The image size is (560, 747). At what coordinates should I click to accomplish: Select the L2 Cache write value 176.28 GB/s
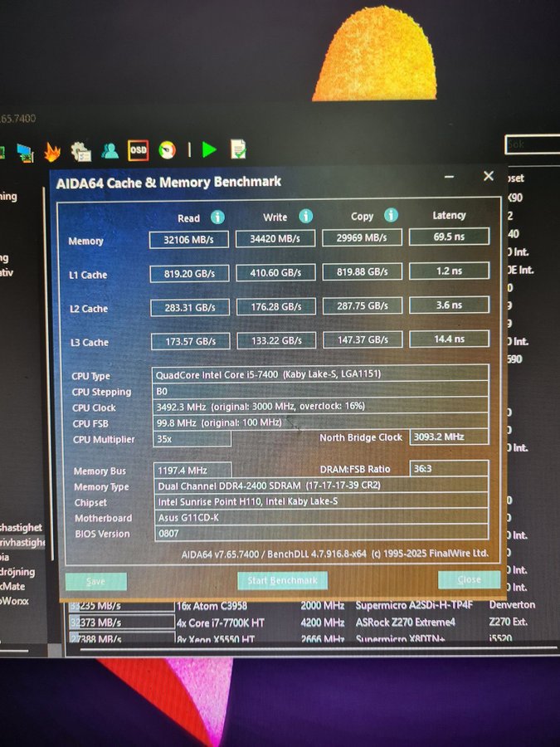pyautogui.click(x=276, y=307)
